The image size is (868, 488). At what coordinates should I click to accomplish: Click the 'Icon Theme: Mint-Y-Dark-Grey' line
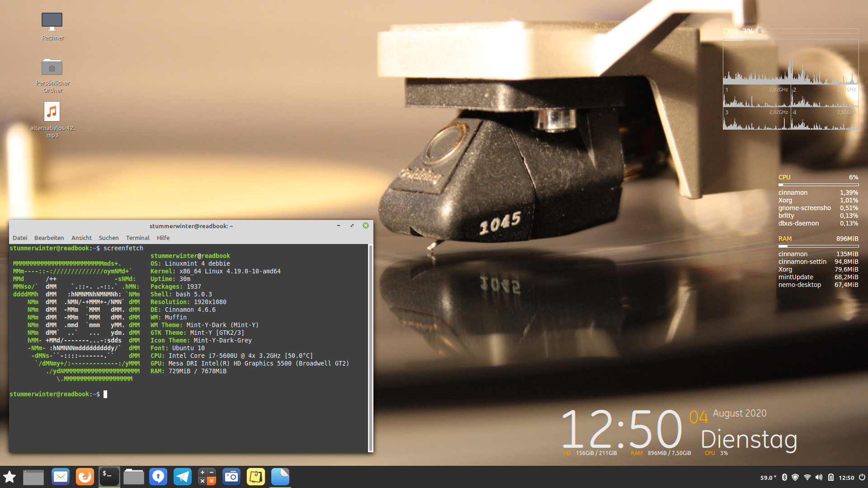point(201,340)
